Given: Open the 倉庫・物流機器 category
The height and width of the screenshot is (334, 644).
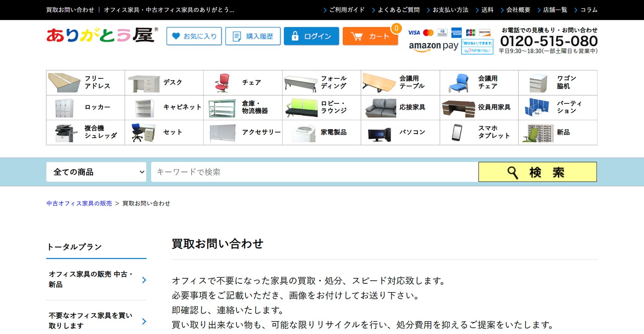Looking at the screenshot, I should (x=243, y=107).
